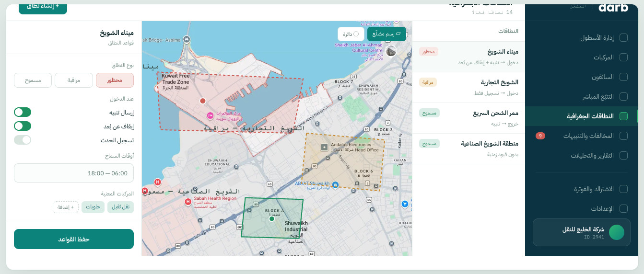Set zone type to محظور
The width and height of the screenshot is (644, 274).
tap(115, 80)
